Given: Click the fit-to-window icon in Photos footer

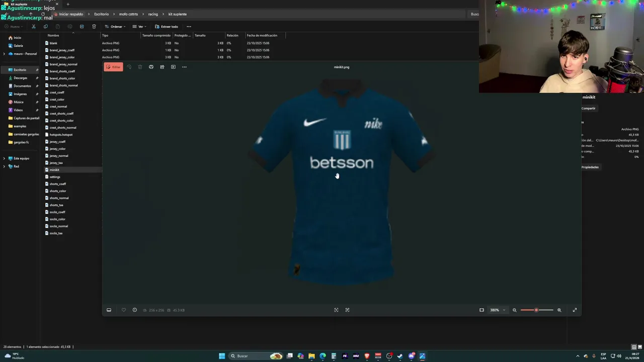Looking at the screenshot, I should 336,310.
